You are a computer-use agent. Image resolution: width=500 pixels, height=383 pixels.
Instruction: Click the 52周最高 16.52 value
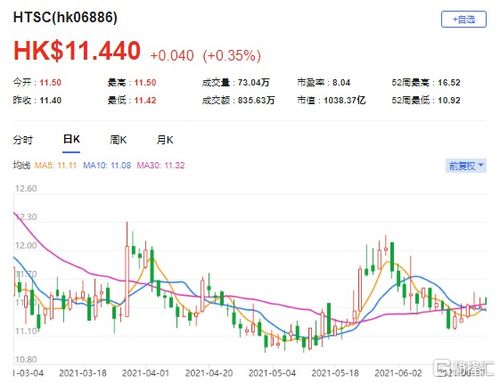(426, 83)
